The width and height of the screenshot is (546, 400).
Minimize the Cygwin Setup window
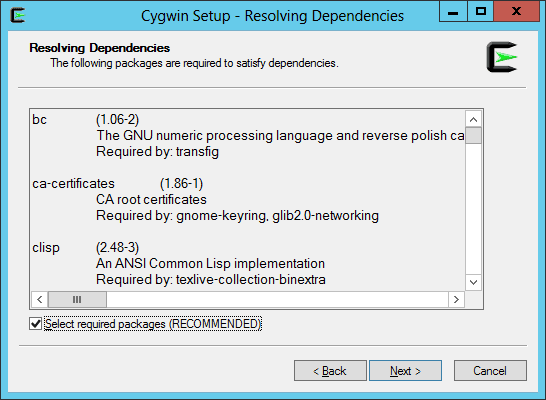453,12
